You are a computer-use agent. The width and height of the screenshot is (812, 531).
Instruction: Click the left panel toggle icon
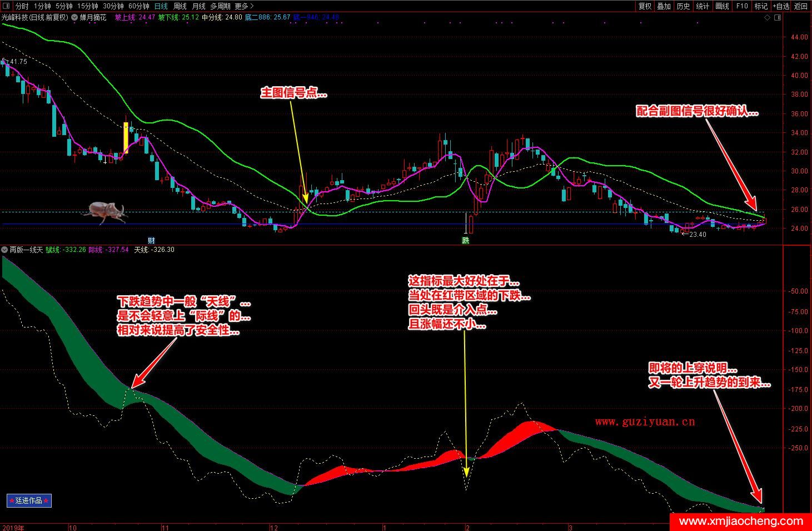6,6
